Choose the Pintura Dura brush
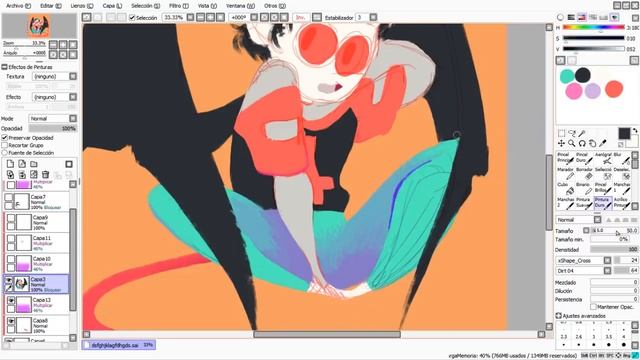The image size is (640, 360). [603, 203]
